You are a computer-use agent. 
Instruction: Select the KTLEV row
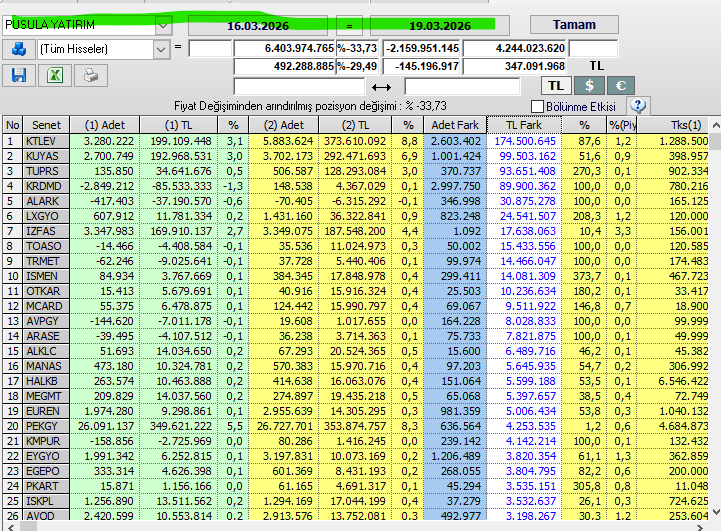pos(355,141)
